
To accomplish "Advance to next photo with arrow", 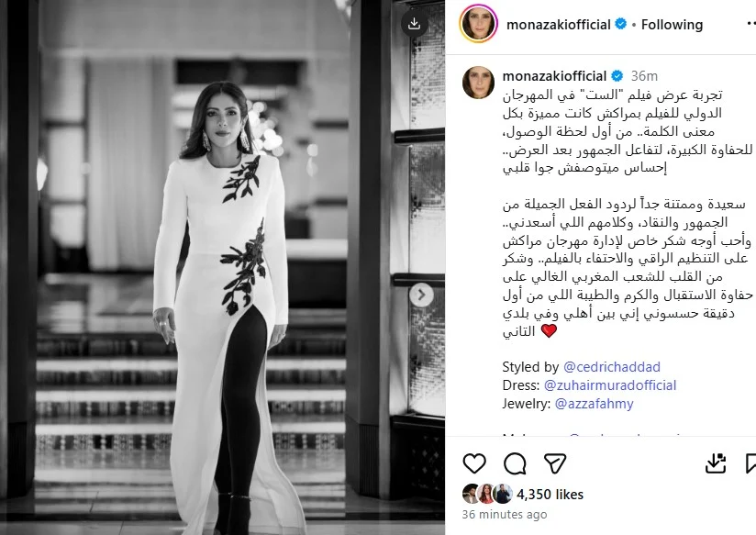I will pos(421,295).
